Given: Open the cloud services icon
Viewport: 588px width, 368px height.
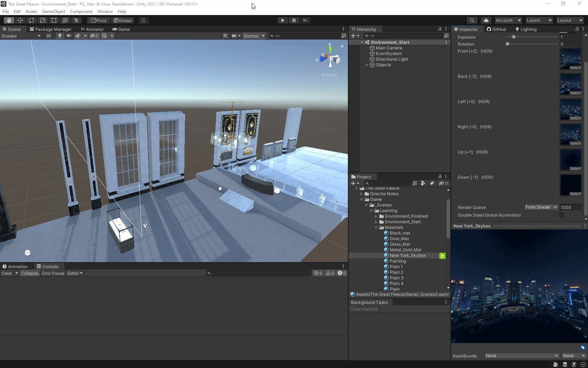Looking at the screenshot, I should (x=486, y=20).
